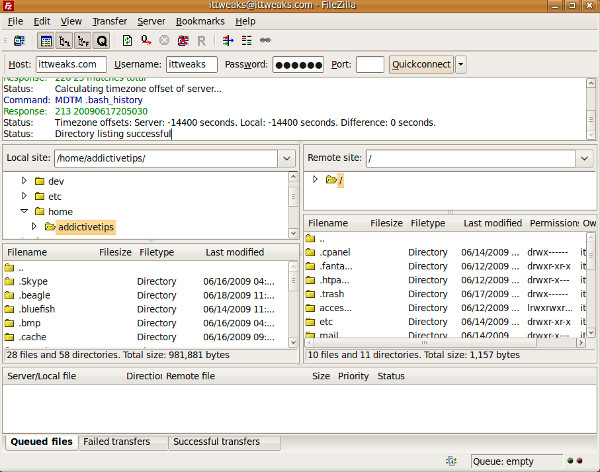Toggle synchronized browsing icon
The height and width of the screenshot is (472, 600).
point(265,40)
